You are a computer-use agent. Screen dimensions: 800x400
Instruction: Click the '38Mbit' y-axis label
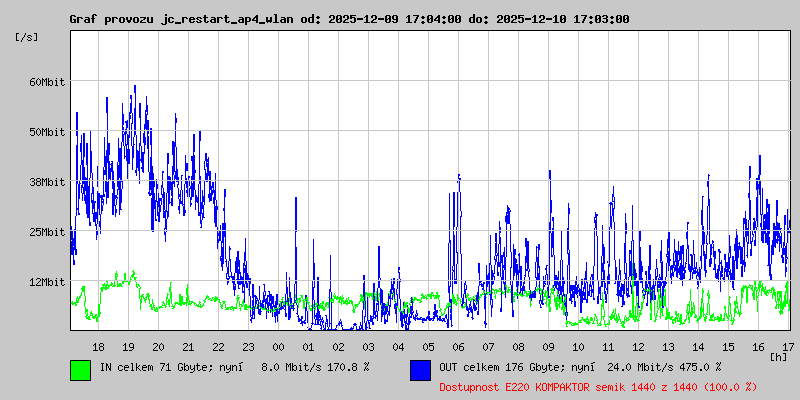tap(46, 182)
